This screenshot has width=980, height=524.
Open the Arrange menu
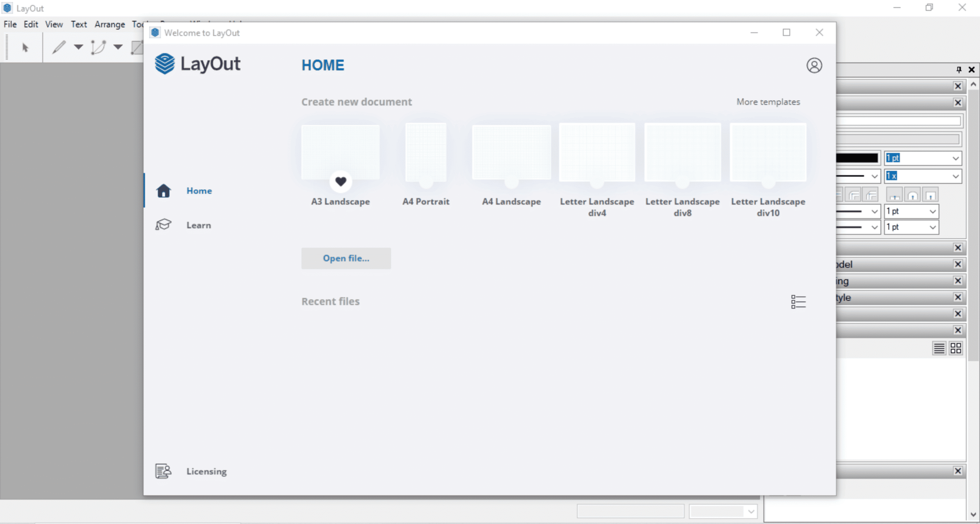tap(110, 24)
